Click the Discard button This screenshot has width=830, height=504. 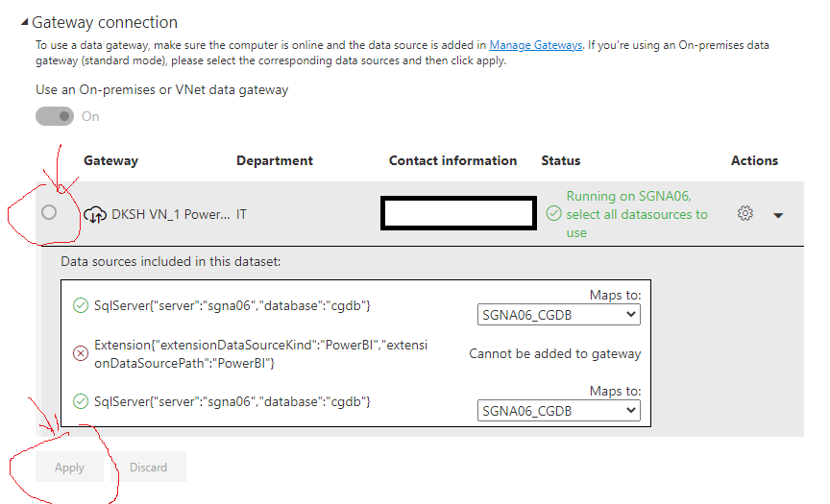tap(148, 467)
